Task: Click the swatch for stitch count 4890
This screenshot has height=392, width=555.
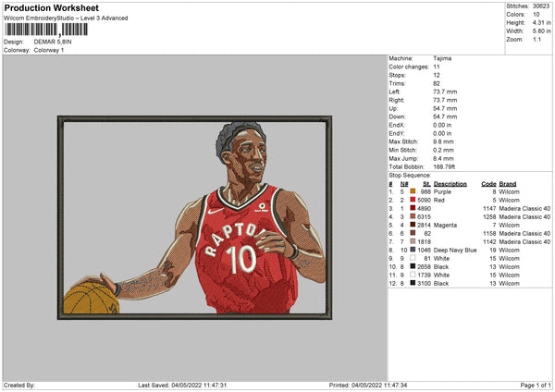Action: pyautogui.click(x=412, y=208)
